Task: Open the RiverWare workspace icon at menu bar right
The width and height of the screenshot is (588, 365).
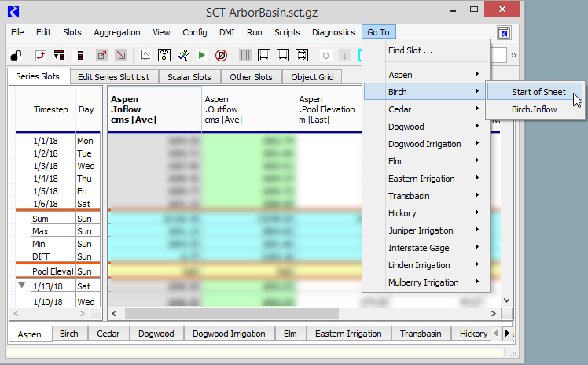Action: [x=505, y=33]
